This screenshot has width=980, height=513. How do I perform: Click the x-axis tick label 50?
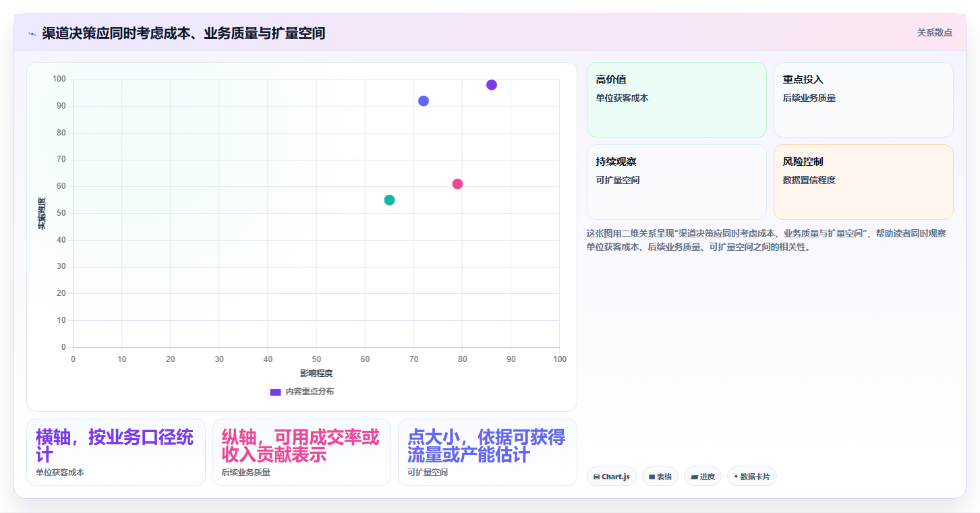pyautogui.click(x=316, y=359)
